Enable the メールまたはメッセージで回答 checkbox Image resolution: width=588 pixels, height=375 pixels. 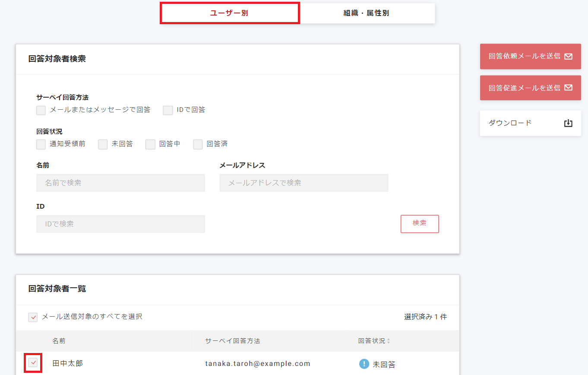[41, 110]
